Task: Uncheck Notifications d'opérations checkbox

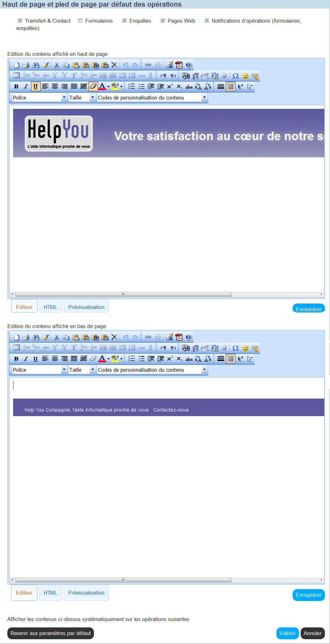Action: (x=207, y=21)
